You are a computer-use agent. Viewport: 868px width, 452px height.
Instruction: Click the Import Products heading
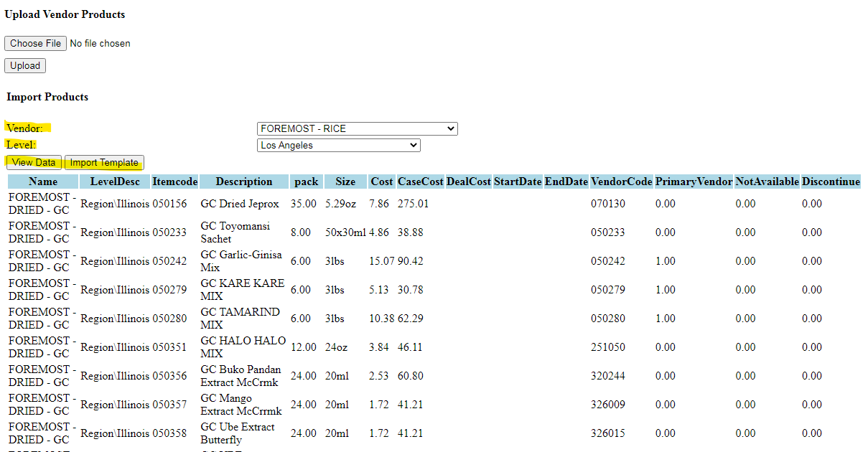pos(47,97)
